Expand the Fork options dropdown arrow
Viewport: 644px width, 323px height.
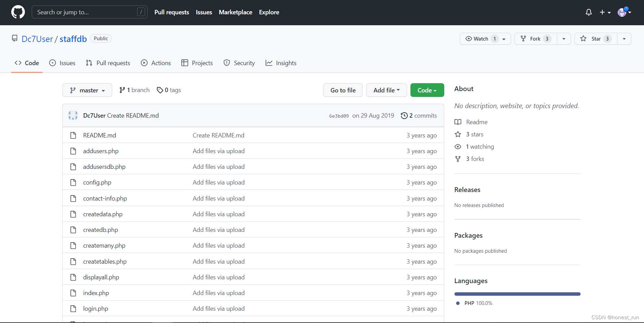(564, 39)
